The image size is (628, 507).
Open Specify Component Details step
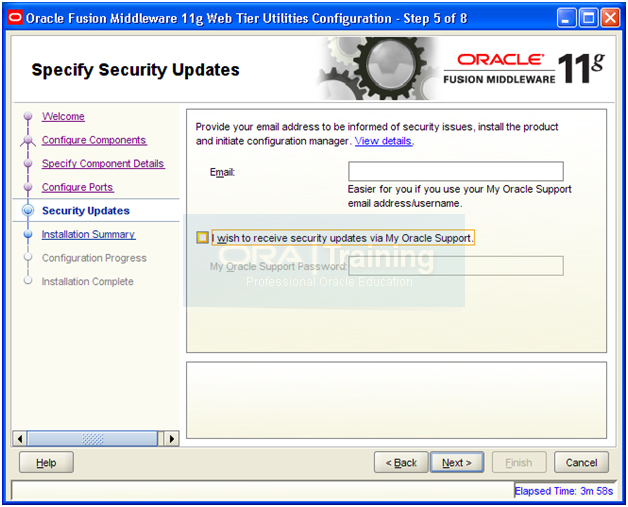[x=103, y=164]
